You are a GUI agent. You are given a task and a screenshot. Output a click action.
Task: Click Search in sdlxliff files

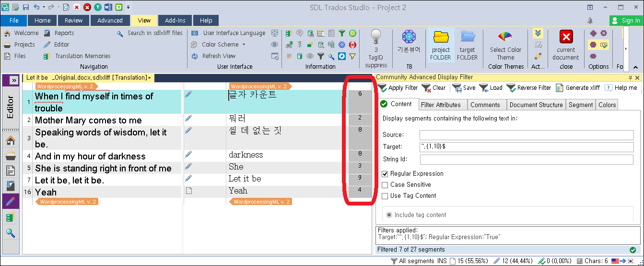pos(150,33)
